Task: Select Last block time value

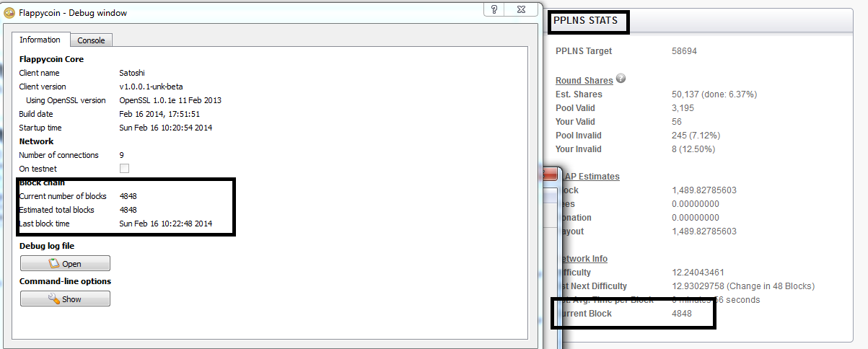Action: pyautogui.click(x=166, y=224)
